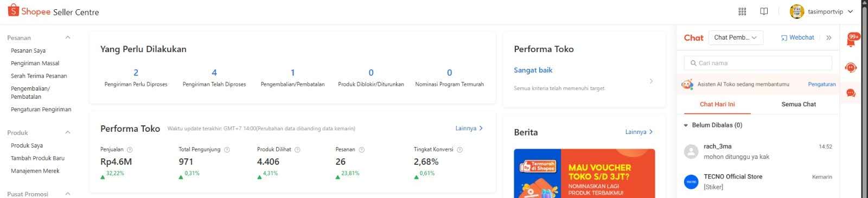Screen dimensions: 868x198
Task: Open the customer service headset icon
Action: 851,68
